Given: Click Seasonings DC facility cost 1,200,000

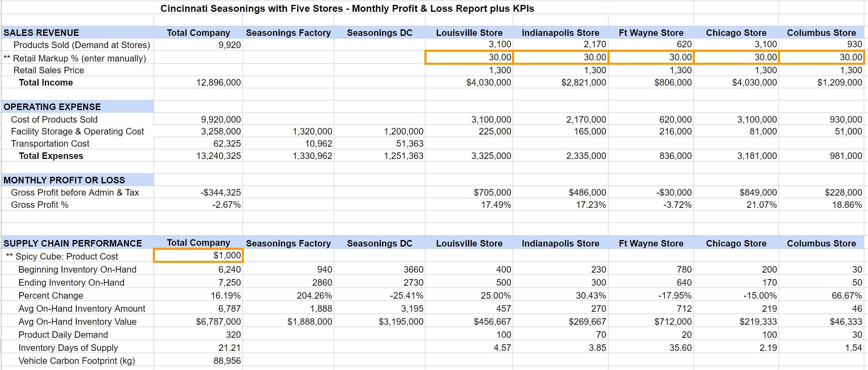Looking at the screenshot, I should click(404, 131).
